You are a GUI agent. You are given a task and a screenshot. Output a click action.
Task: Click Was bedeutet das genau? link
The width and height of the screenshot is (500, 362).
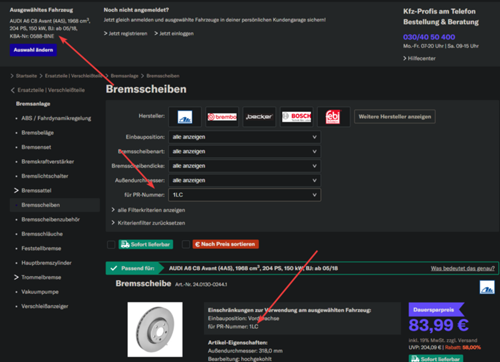[463, 268]
